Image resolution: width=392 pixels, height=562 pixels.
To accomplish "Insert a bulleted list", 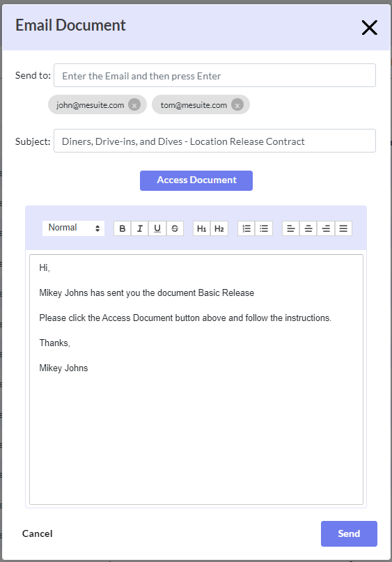I will (264, 228).
